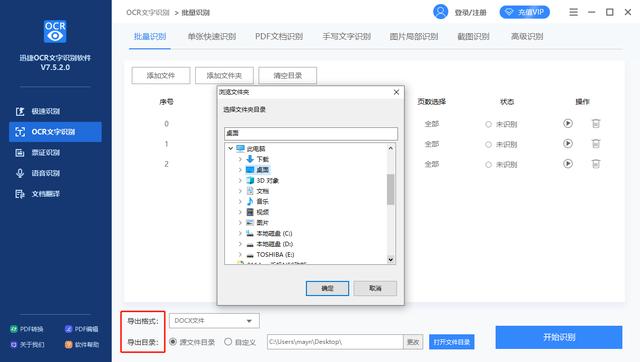Screen dimensions: 640x362
Task: Delete row 0 with trash icon
Action: click(x=596, y=123)
